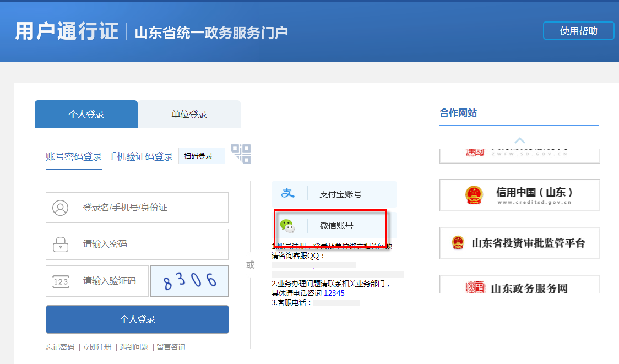
Task: Focus the 请输入密码 password field
Action: tap(151, 244)
